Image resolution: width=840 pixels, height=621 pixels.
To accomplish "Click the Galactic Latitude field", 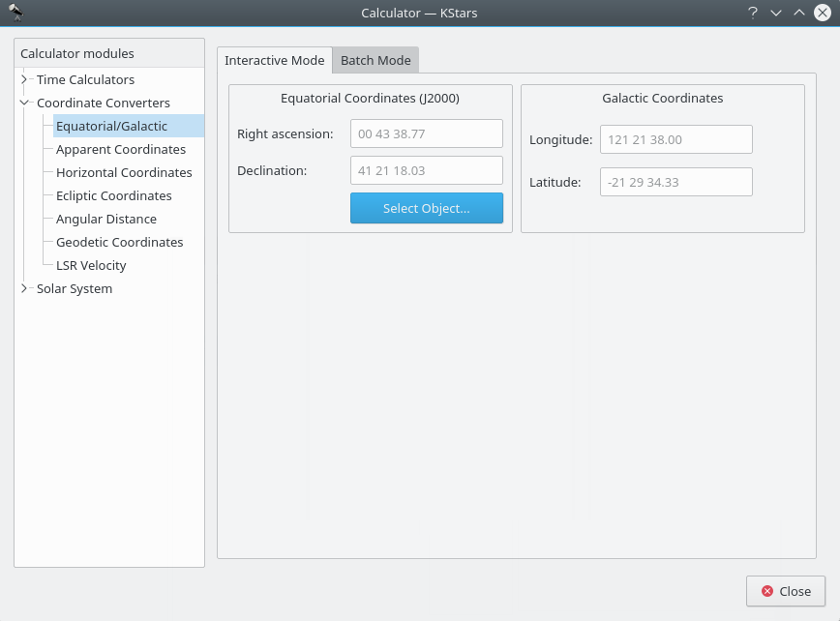I will 675,182.
